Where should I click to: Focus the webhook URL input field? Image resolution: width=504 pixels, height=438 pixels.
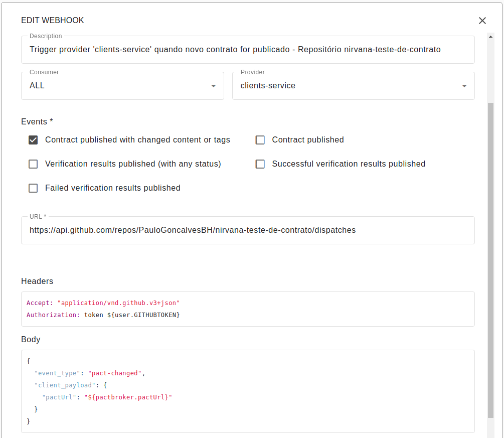(248, 230)
